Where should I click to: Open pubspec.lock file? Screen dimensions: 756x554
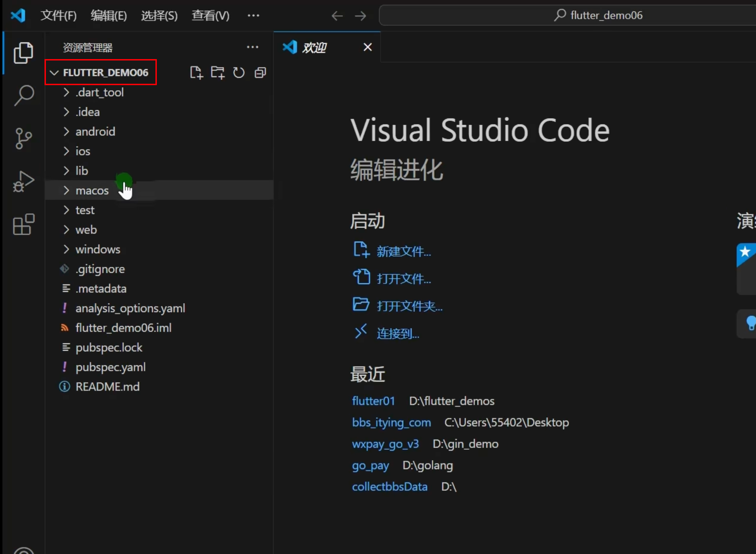coord(159,348)
